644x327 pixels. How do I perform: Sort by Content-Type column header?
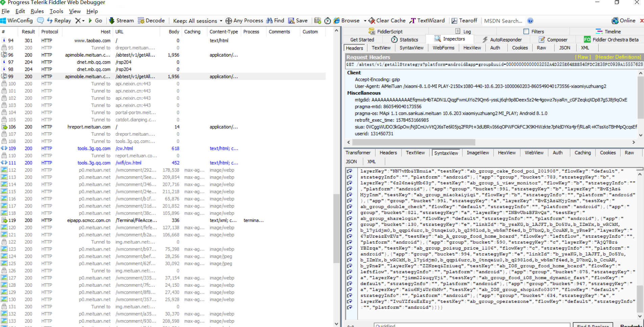click(223, 31)
